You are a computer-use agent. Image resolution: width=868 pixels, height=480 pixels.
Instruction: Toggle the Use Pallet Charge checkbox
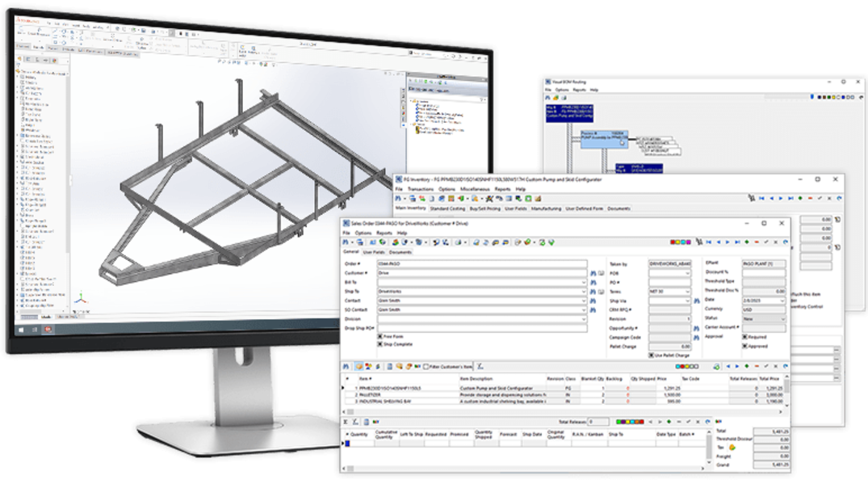point(651,356)
